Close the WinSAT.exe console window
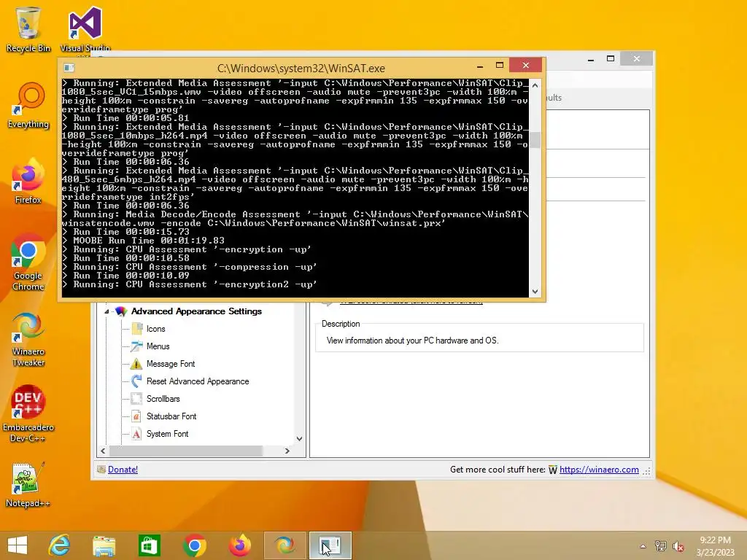 (525, 65)
